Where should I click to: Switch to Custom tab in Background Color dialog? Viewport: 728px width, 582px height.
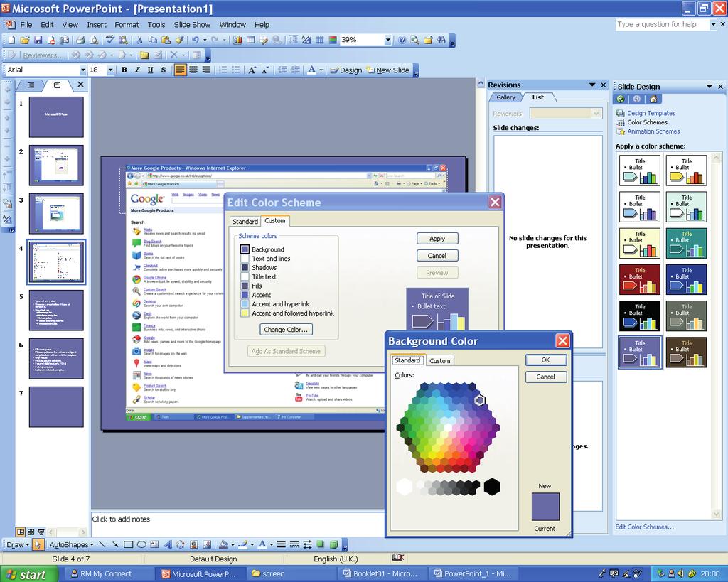click(439, 360)
